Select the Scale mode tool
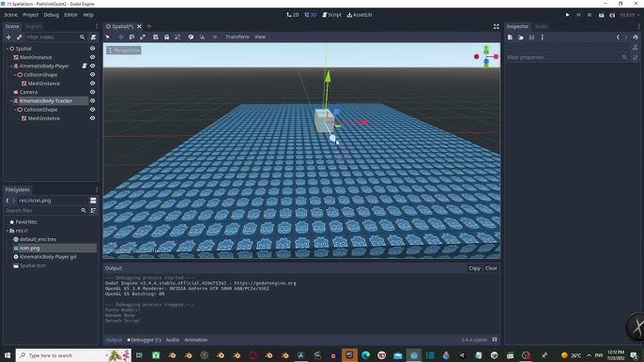644x362 pixels. pos(143,37)
